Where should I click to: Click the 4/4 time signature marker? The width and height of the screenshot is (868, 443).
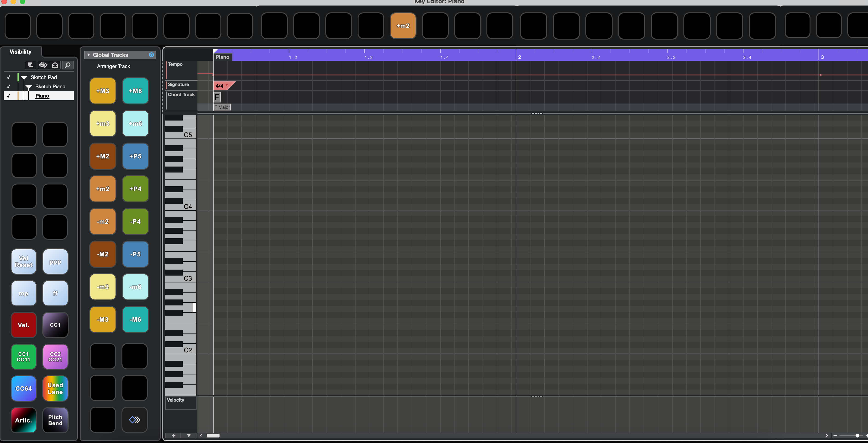click(220, 86)
